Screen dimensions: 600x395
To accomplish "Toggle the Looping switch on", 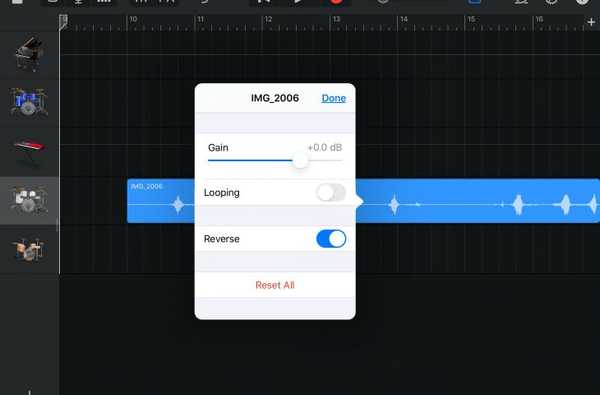I will (x=331, y=193).
